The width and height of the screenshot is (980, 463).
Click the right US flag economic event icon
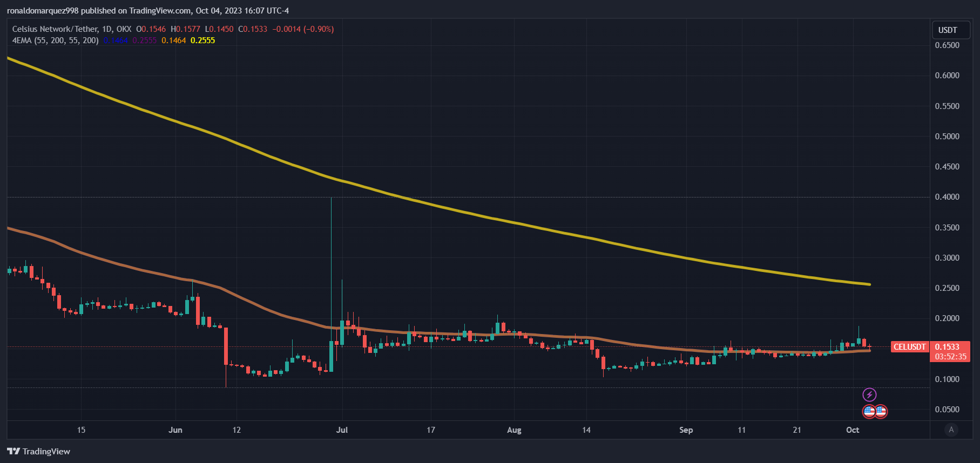[881, 412]
